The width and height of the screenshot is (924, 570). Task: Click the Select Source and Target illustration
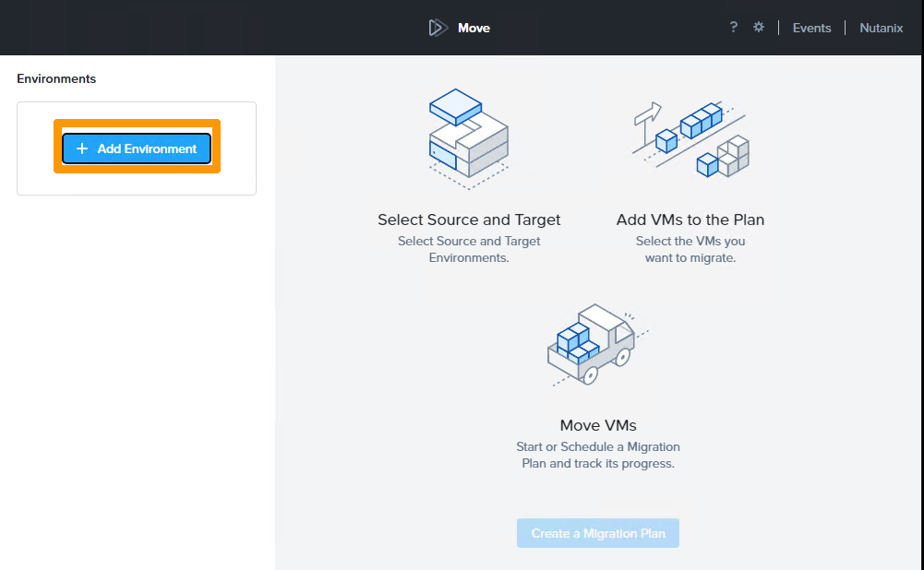[469, 139]
